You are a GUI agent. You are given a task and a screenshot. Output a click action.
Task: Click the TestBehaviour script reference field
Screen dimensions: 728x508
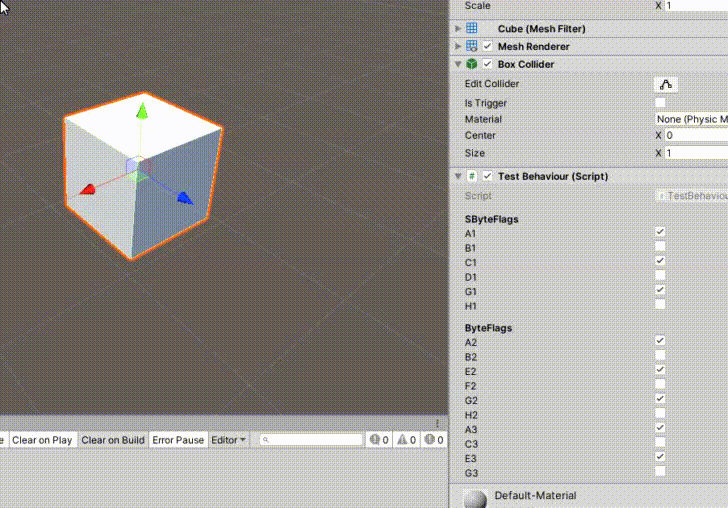tap(692, 195)
